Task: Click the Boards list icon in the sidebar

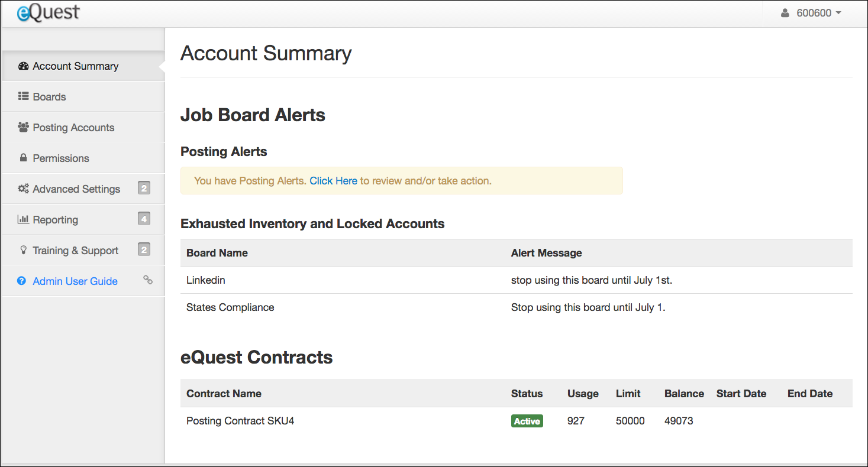Action: [23, 96]
